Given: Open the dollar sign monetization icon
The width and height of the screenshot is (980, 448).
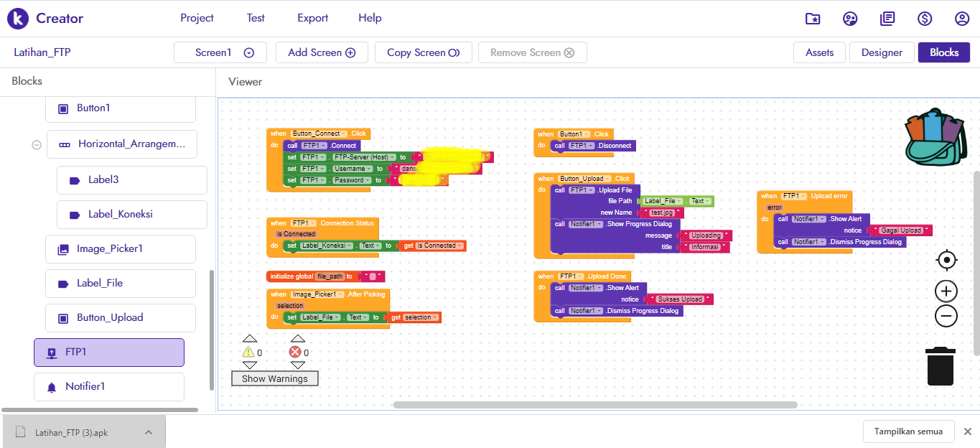Looking at the screenshot, I should point(925,19).
